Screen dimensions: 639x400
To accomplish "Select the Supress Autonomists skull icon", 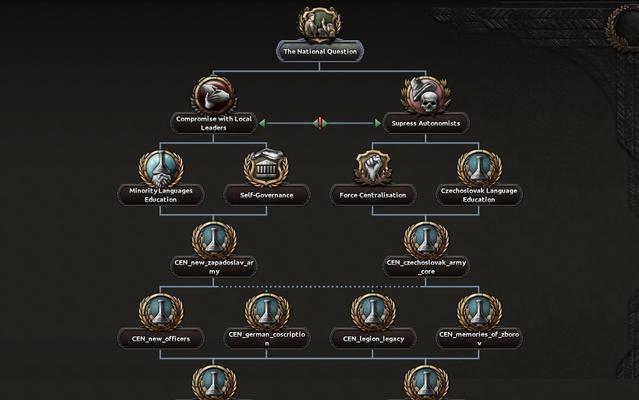I will click(x=426, y=96).
